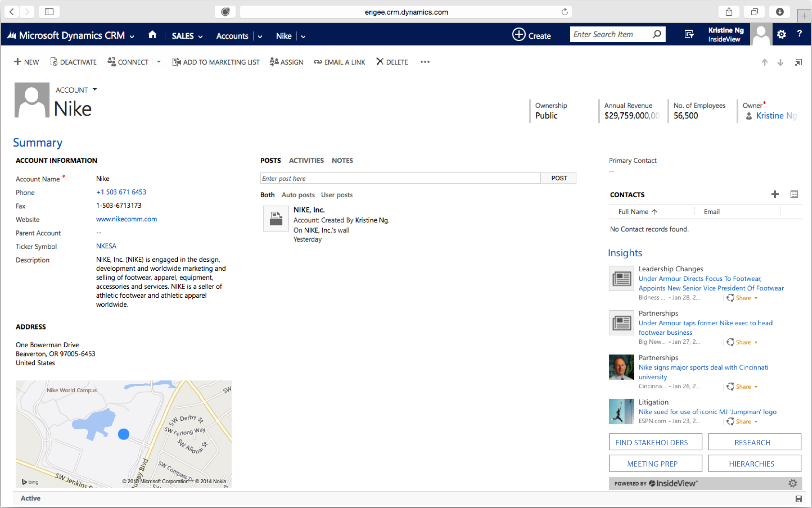Call the +1 503 671 6453 number

(x=121, y=192)
